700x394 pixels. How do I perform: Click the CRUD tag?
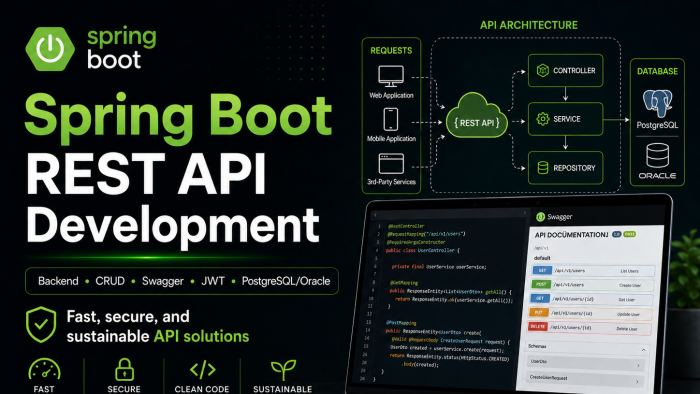click(110, 281)
